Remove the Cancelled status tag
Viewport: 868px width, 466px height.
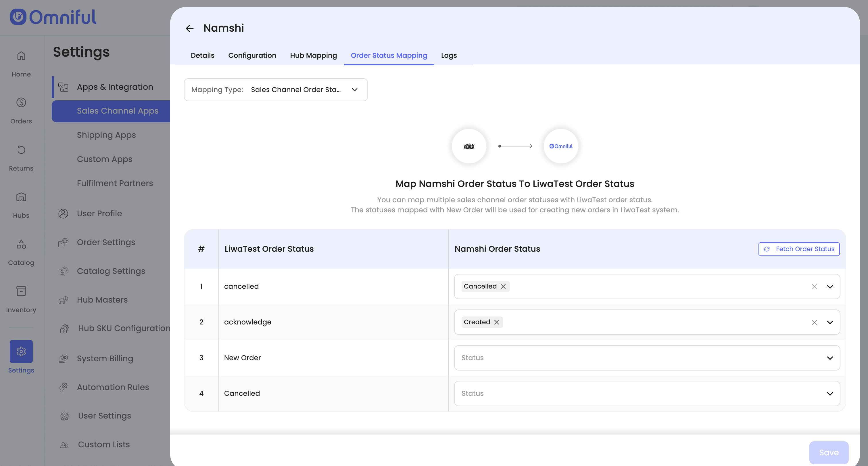coord(503,286)
